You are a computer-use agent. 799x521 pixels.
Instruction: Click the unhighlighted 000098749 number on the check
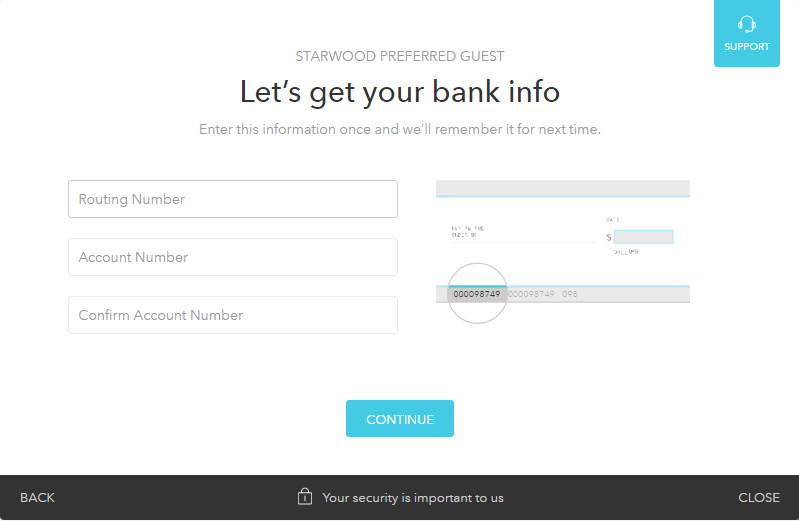coord(531,295)
